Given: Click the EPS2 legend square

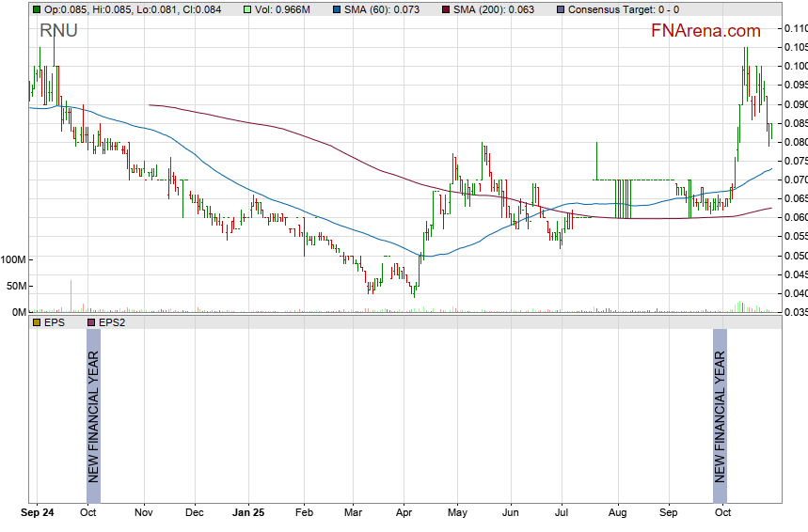Looking at the screenshot, I should pos(91,321).
